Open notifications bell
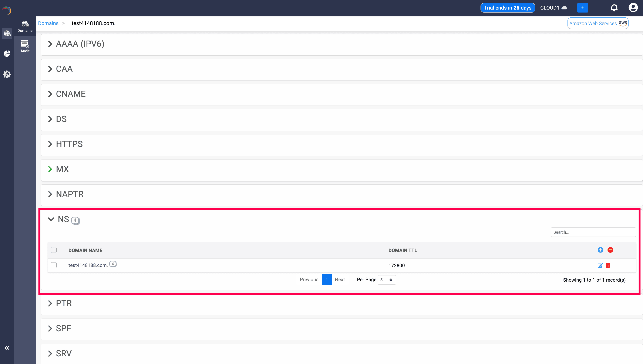 coord(614,7)
